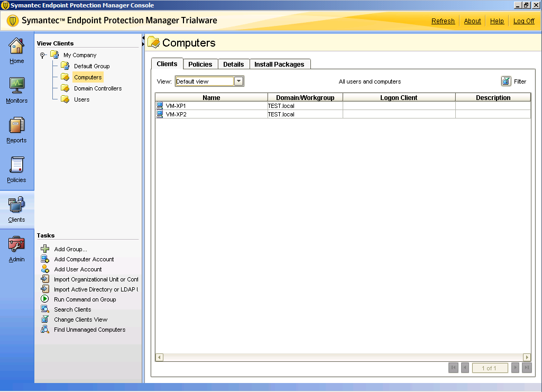The image size is (542, 392).
Task: Go to first page button
Action: 454,368
